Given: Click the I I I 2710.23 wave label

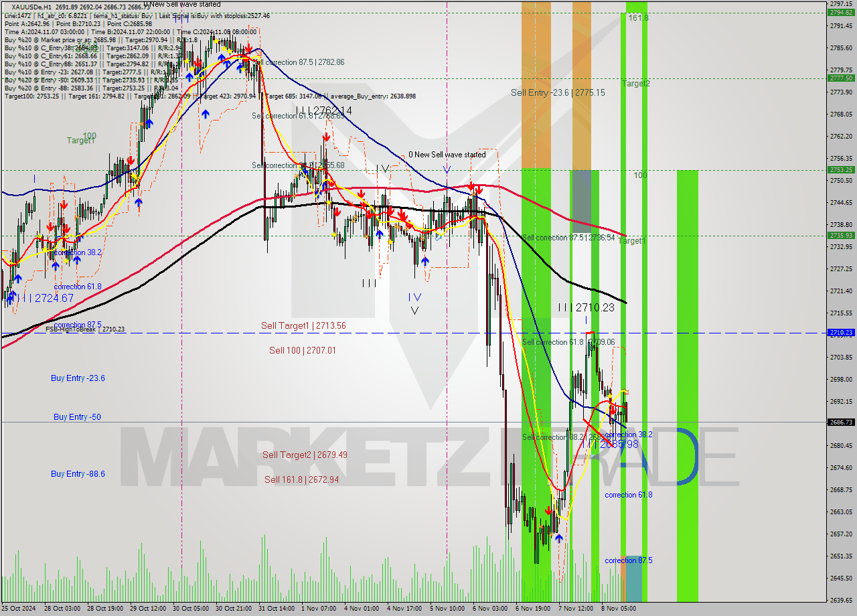Looking at the screenshot, I should pos(587,308).
